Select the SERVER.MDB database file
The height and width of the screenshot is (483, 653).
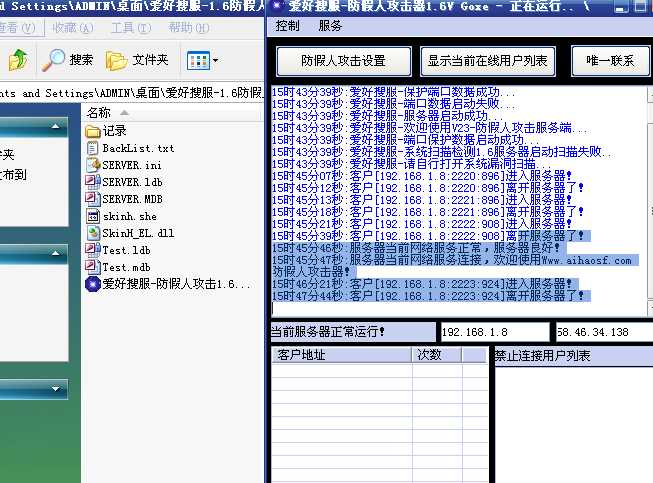pyautogui.click(x=92, y=199)
